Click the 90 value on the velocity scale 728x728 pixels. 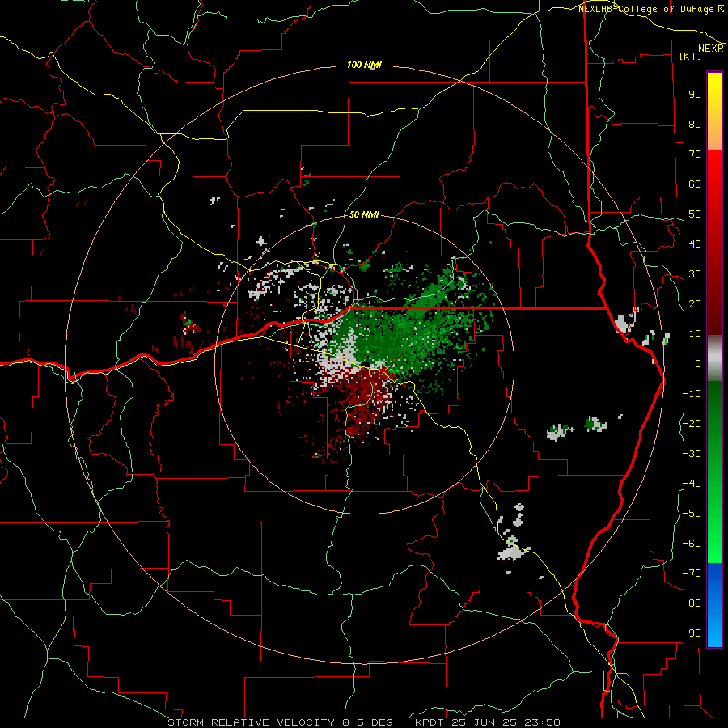coord(695,95)
